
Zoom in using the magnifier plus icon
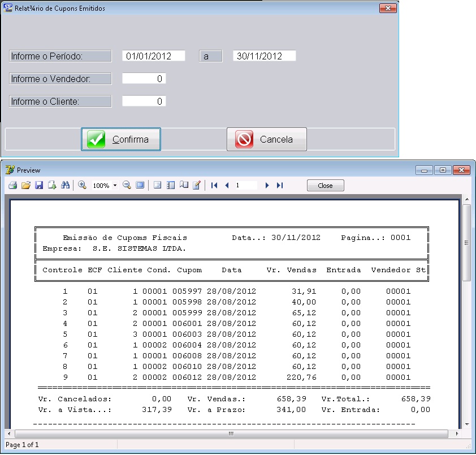pyautogui.click(x=82, y=185)
